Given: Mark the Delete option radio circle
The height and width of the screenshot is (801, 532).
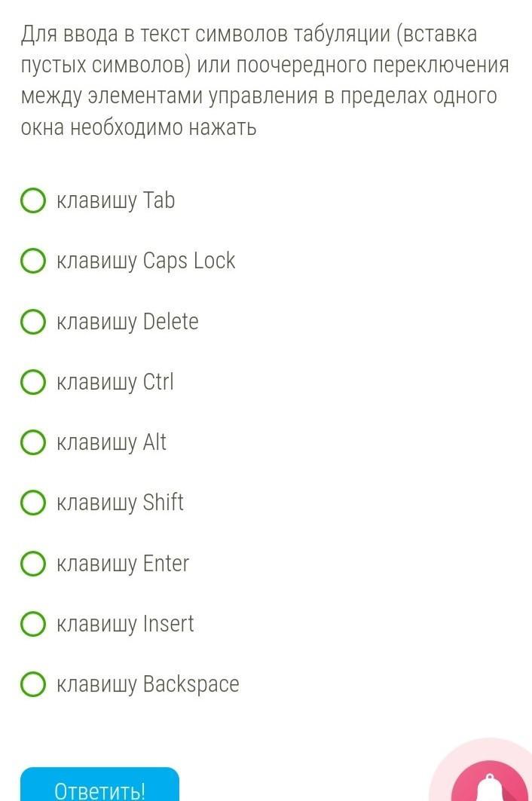Looking at the screenshot, I should [x=32, y=322].
